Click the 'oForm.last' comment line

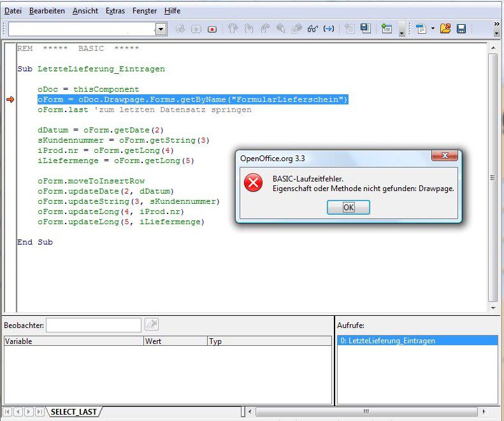click(x=145, y=110)
